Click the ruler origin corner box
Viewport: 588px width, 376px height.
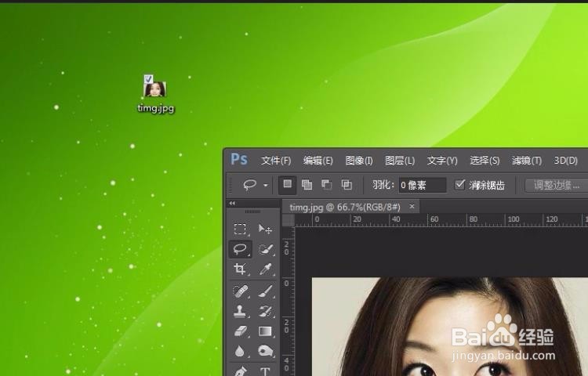click(x=288, y=220)
